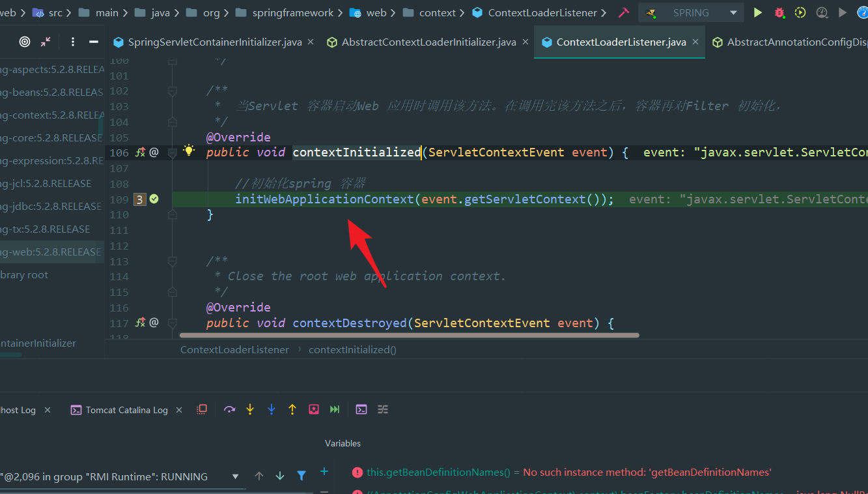The image size is (868, 494).
Task: Hide the Project tool window
Action: (94, 42)
